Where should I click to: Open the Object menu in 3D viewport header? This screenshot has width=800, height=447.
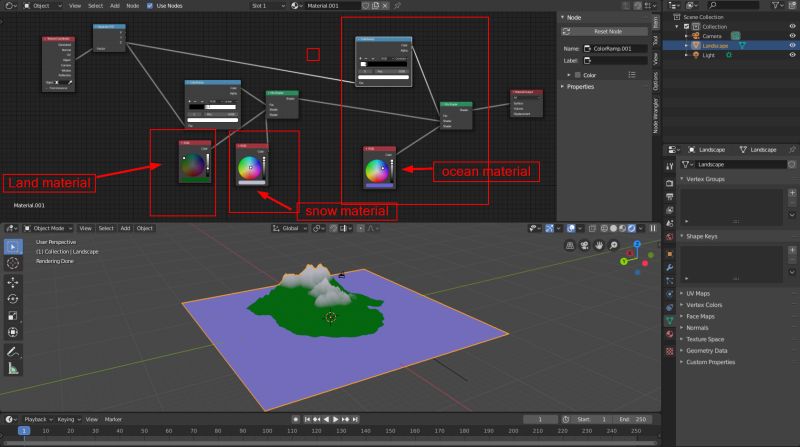(x=144, y=229)
